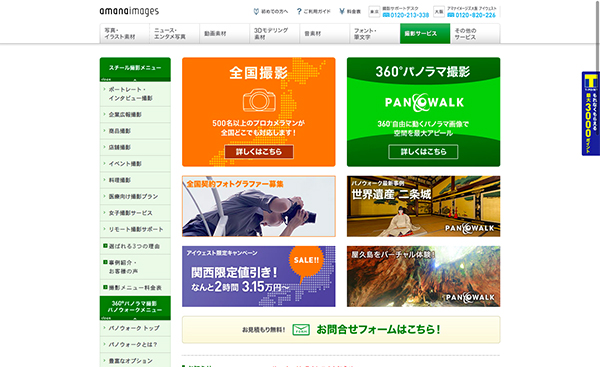
Task: Click the amanaimages logo
Action: tap(129, 11)
